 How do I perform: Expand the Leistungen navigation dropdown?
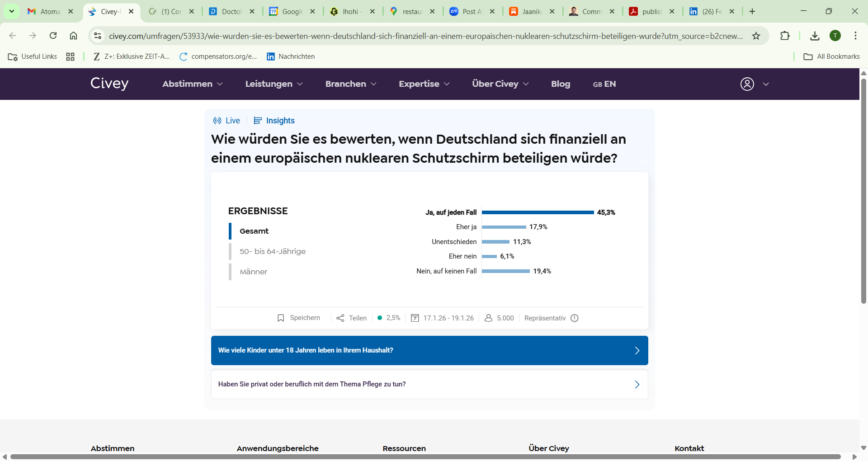[274, 84]
